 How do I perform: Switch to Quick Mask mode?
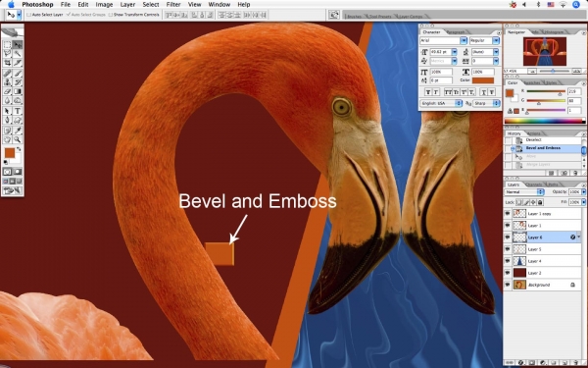(18, 172)
